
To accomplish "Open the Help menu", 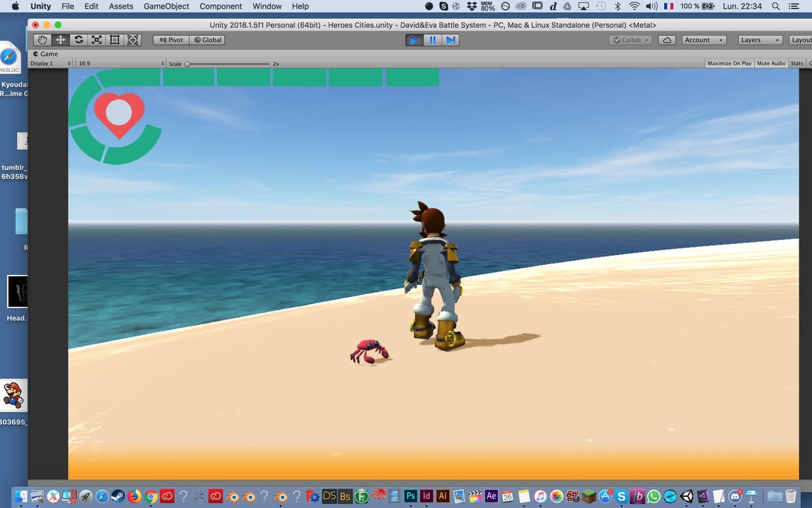I will pyautogui.click(x=300, y=6).
